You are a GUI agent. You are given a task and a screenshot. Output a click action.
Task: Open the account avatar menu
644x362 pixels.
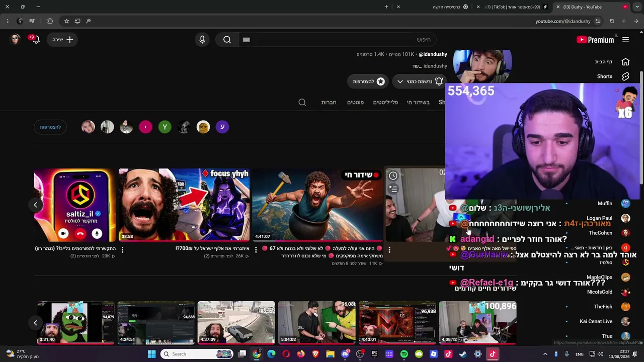15,39
